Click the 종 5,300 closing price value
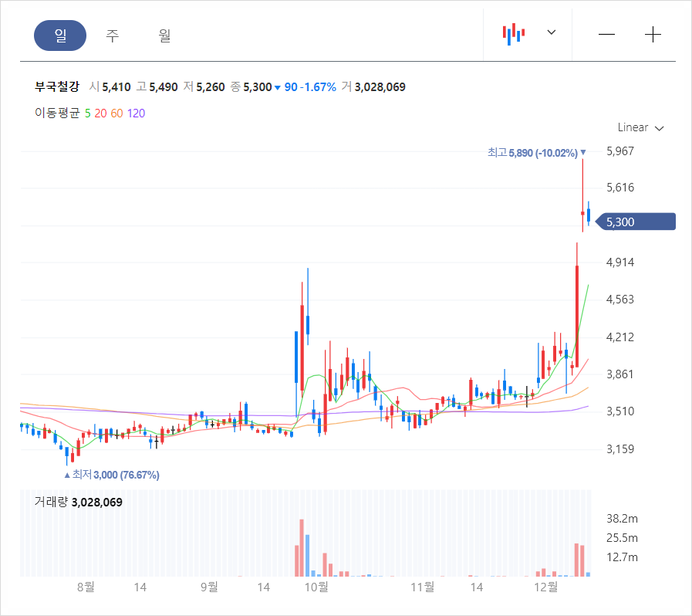692x616 pixels. pos(251,87)
